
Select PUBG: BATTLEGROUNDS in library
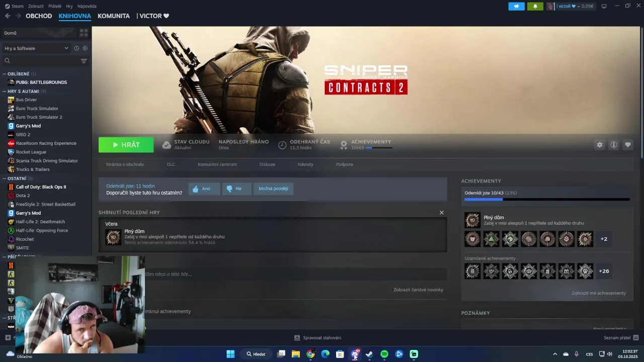click(41, 82)
